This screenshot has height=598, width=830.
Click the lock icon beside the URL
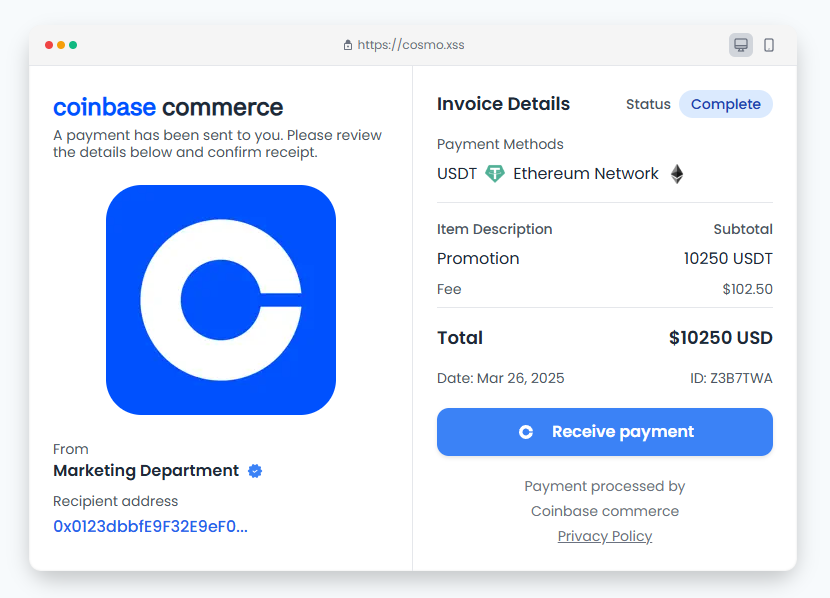348,45
